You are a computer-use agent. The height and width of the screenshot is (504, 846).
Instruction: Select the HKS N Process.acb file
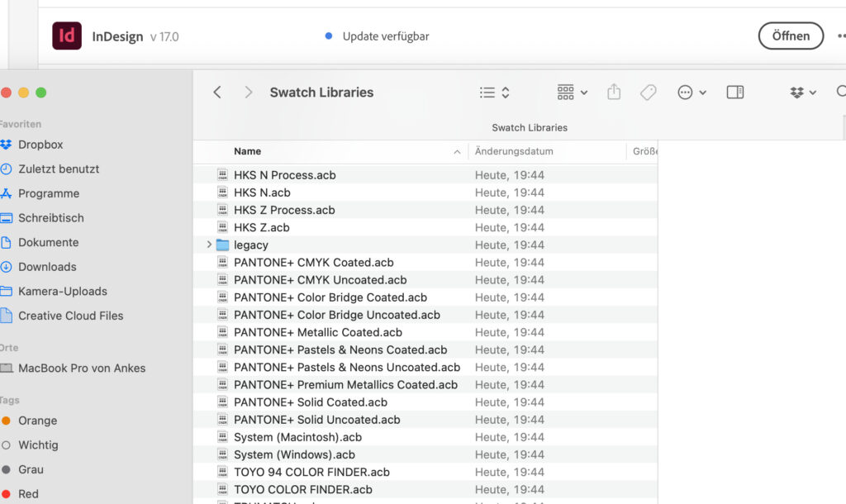point(284,175)
